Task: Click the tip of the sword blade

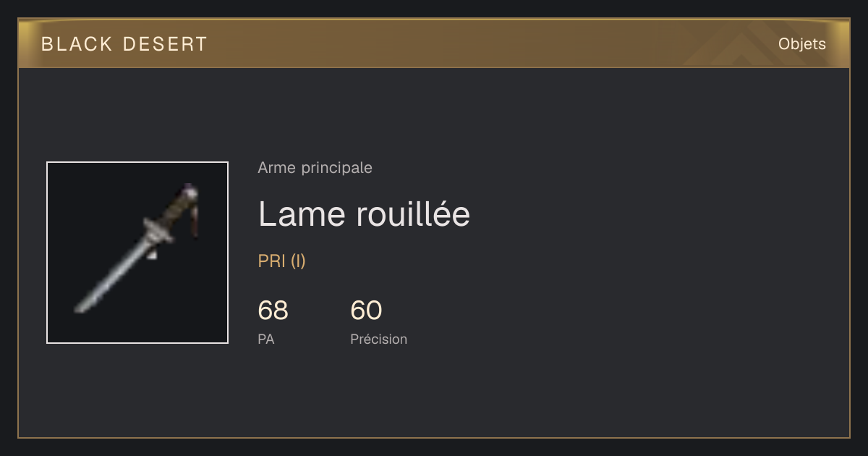Action: [79, 308]
